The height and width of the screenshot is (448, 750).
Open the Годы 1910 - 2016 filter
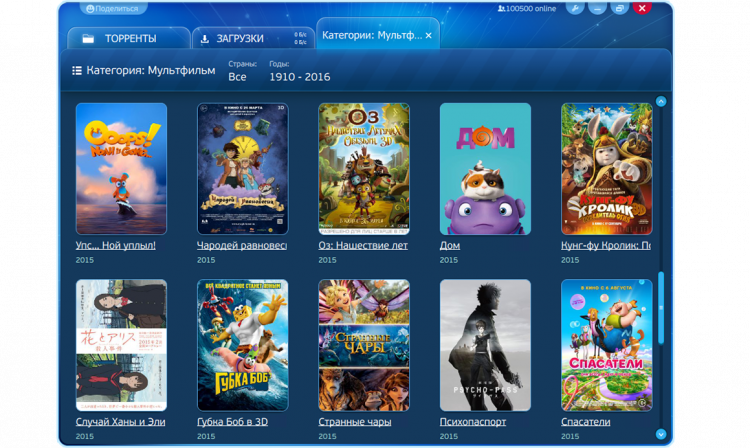(x=299, y=71)
